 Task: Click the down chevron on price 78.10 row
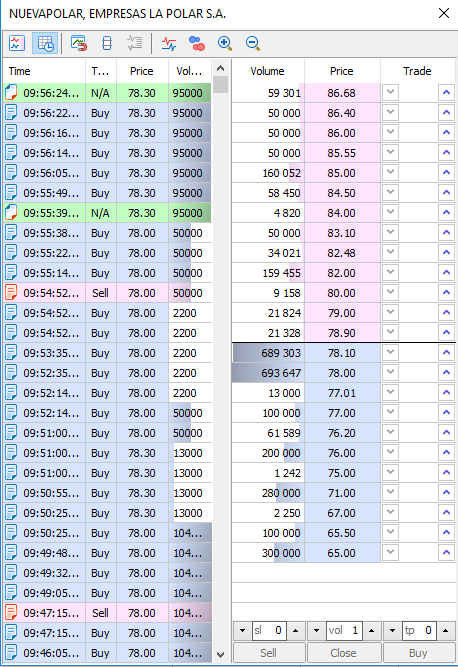[390, 352]
